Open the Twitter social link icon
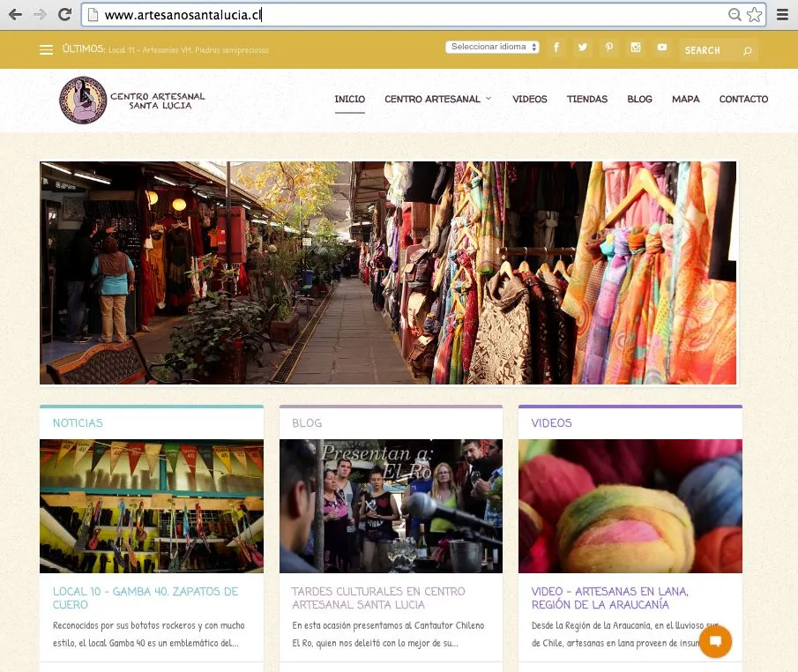The image size is (798, 672). [x=583, y=48]
